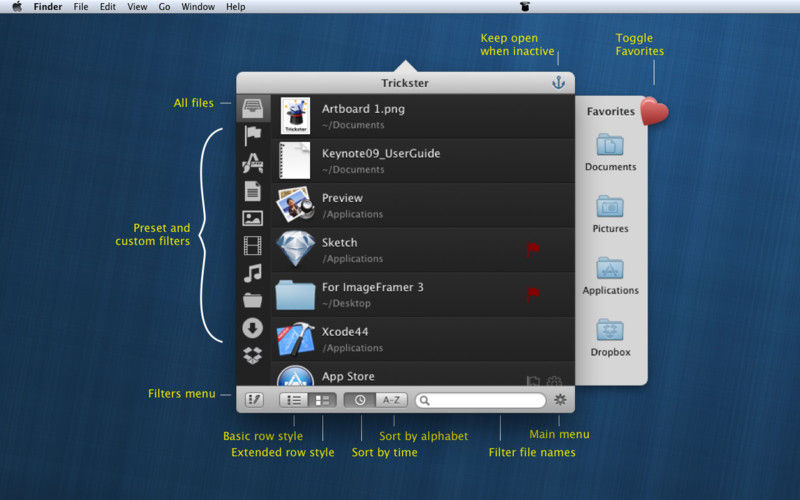
Task: Select the App Store row name
Action: [x=348, y=377]
